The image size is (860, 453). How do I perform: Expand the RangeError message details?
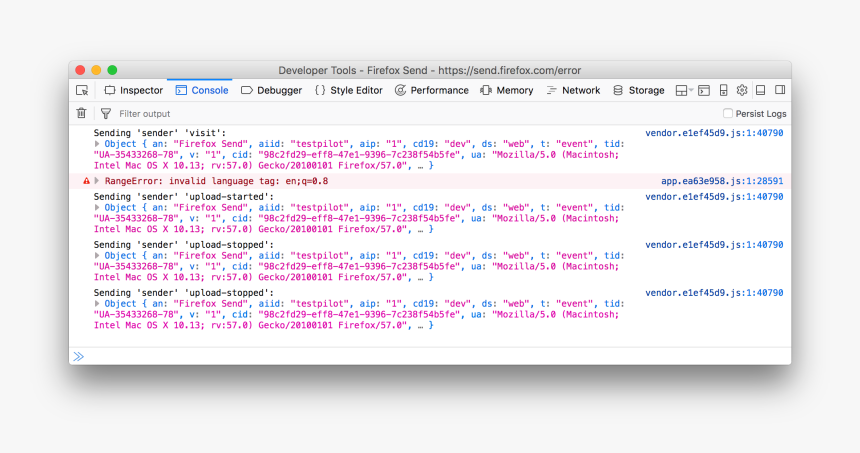click(97, 181)
